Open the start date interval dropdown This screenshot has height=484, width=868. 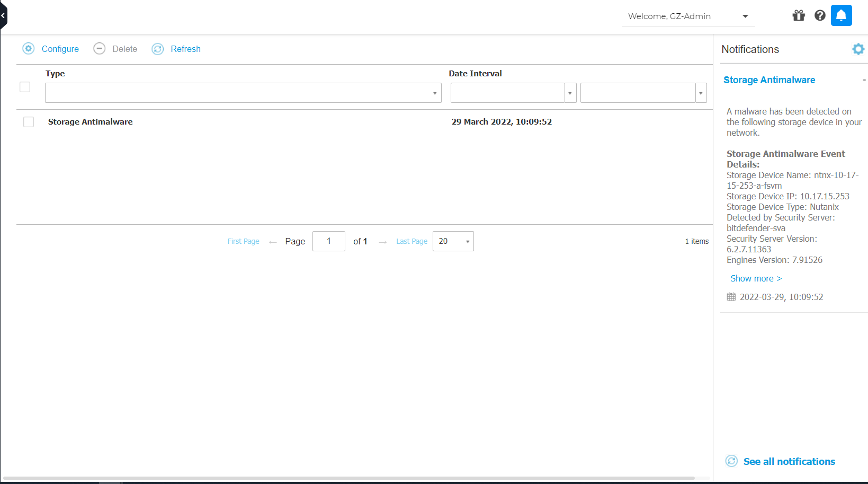pyautogui.click(x=570, y=93)
